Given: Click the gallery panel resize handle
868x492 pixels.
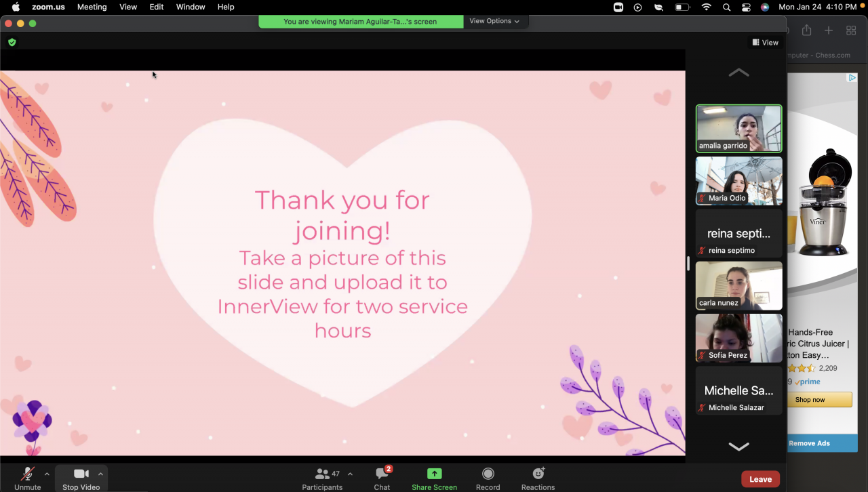Looking at the screenshot, I should tap(688, 264).
